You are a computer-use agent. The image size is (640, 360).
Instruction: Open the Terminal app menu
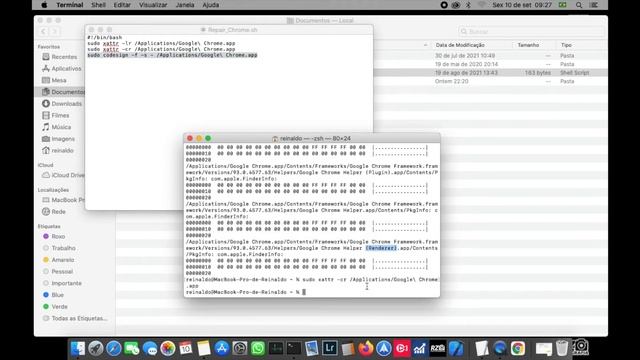(x=70, y=5)
